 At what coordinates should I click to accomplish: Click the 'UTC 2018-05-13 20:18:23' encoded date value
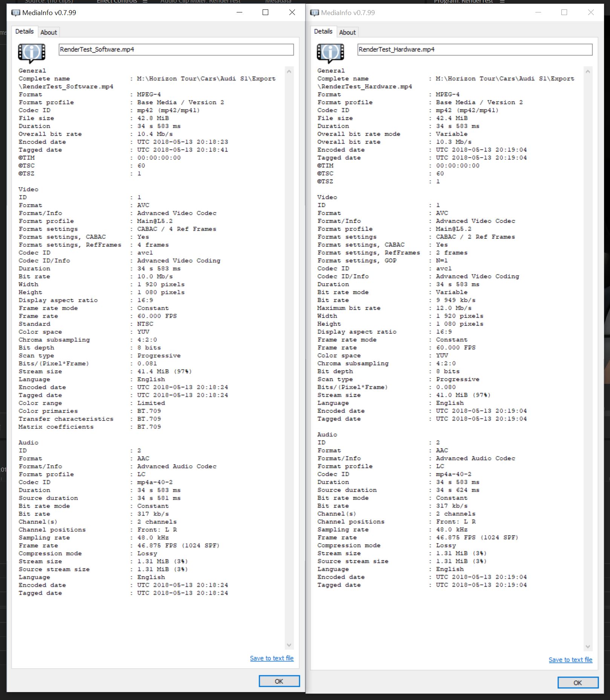coord(183,142)
